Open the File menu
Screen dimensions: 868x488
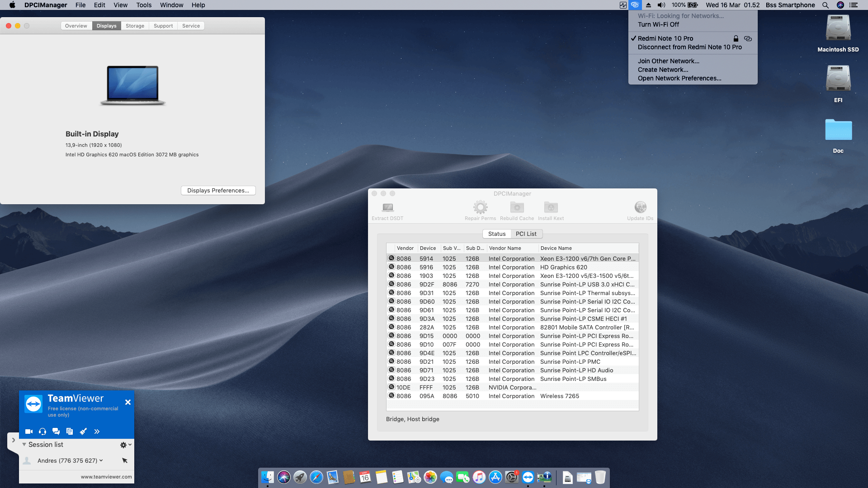(x=80, y=5)
